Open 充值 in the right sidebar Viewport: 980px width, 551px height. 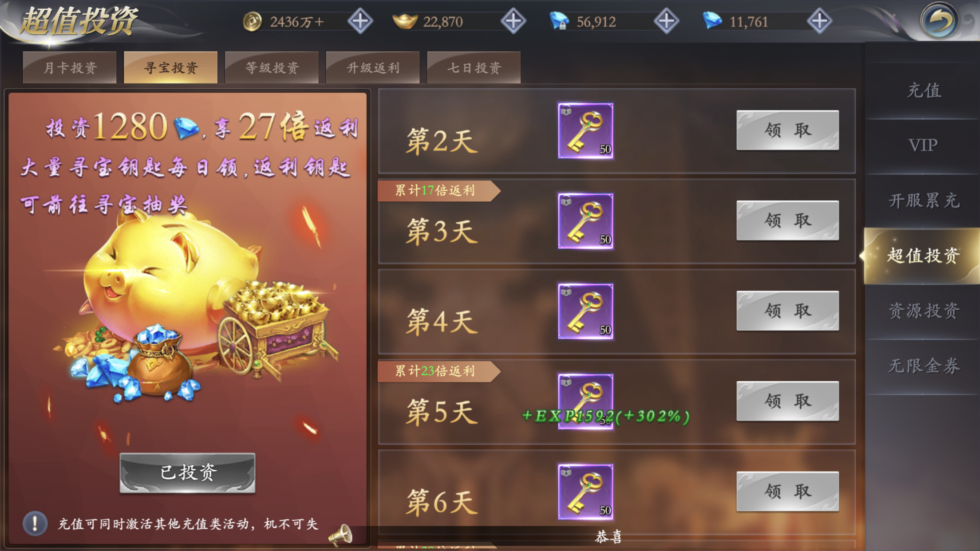[923, 91]
